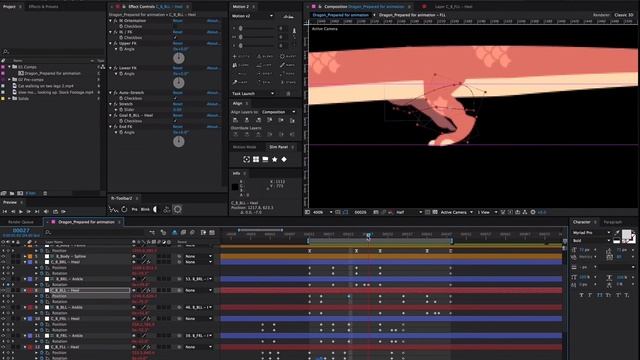640x360 pixels.
Task: Adjust the Lower FK angle dial
Action: pos(179,83)
